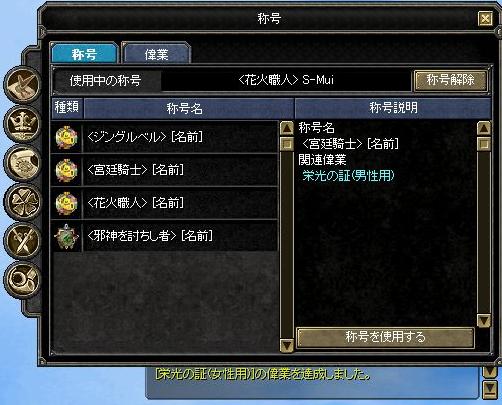The image size is (502, 405).
Task: Switch to the 偉業 tab
Action: (156, 53)
